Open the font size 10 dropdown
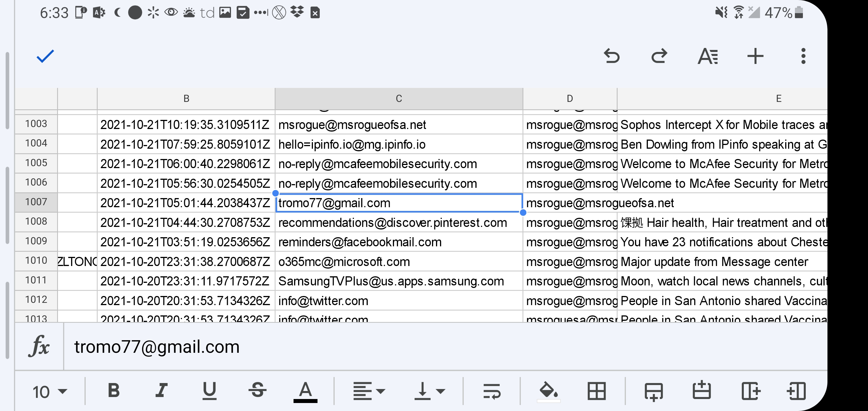 click(x=50, y=392)
